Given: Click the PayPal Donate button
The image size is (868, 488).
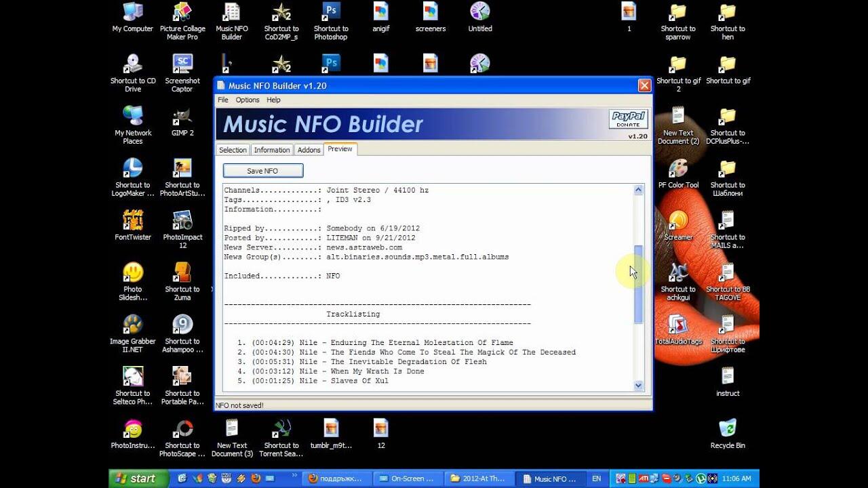Looking at the screenshot, I should click(x=628, y=119).
